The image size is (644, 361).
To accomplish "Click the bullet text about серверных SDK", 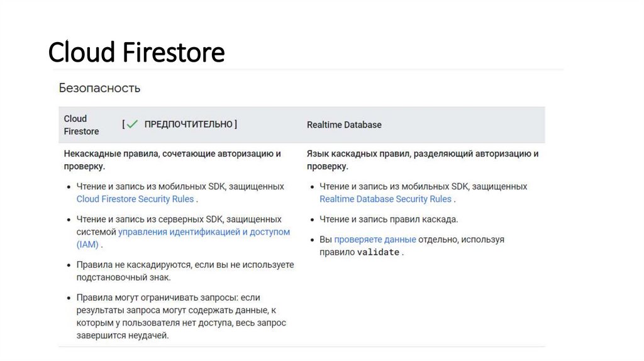I will (179, 219).
